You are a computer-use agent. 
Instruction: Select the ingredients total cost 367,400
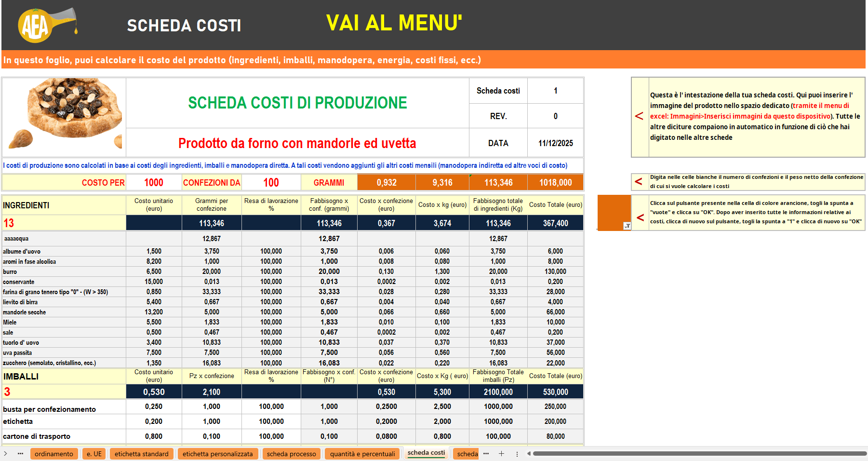click(555, 223)
